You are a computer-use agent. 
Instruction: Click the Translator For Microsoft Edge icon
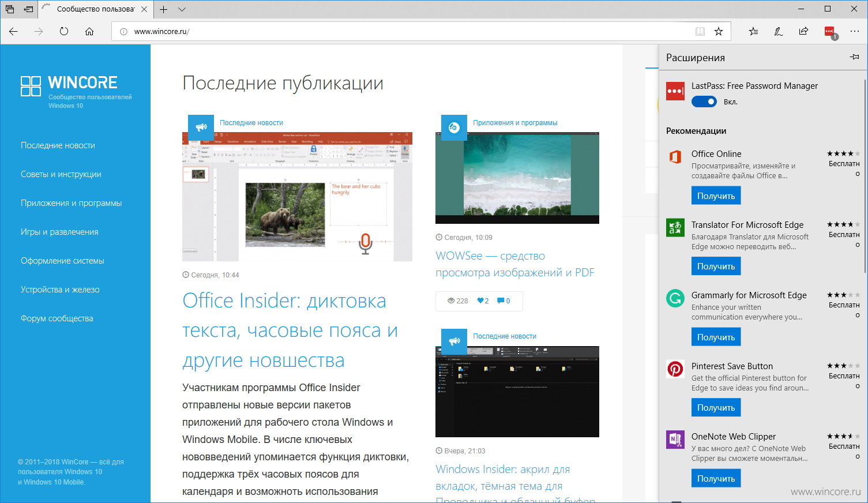coord(675,227)
